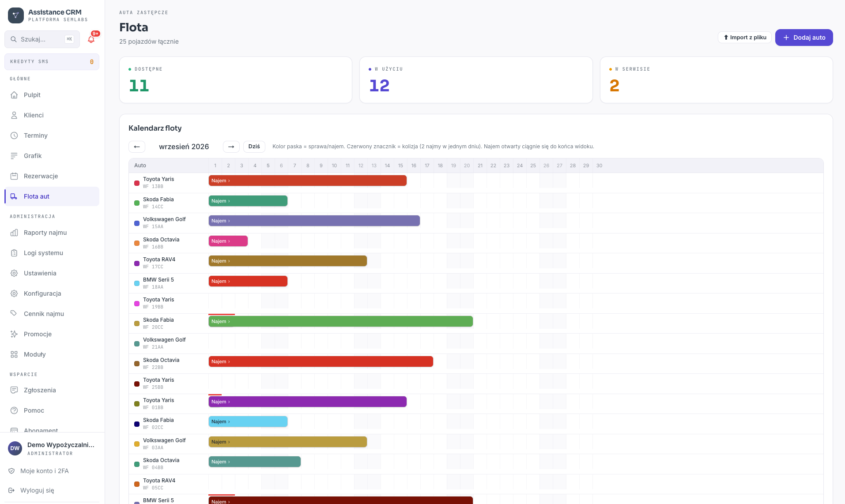Open the Skoda Octavia WF 22BB rental bar

(x=321, y=361)
